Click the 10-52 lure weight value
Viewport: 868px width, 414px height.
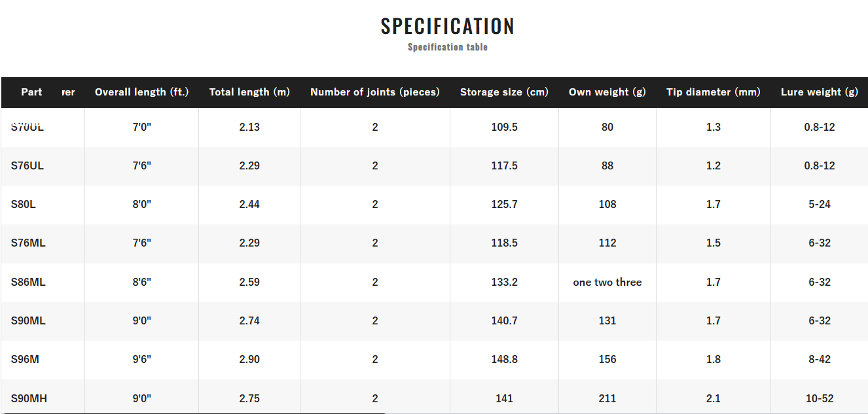point(819,398)
